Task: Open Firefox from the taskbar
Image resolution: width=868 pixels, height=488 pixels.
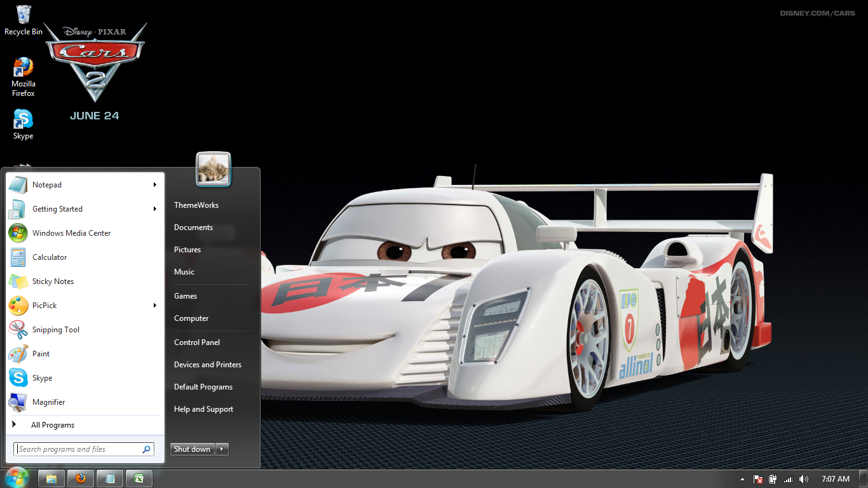Action: [x=80, y=478]
